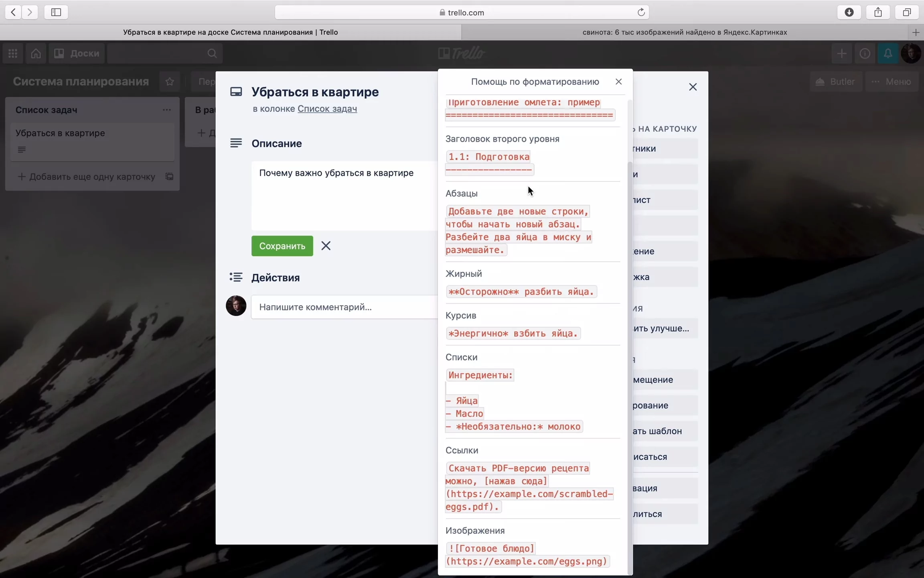Click the description text area
This screenshot has height=578, width=924.
(344, 195)
